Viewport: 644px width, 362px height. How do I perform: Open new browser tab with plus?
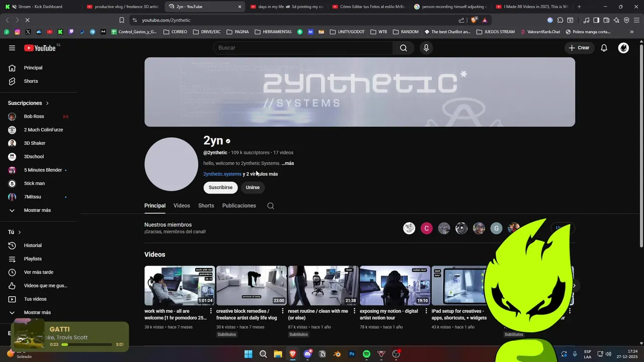579,7
